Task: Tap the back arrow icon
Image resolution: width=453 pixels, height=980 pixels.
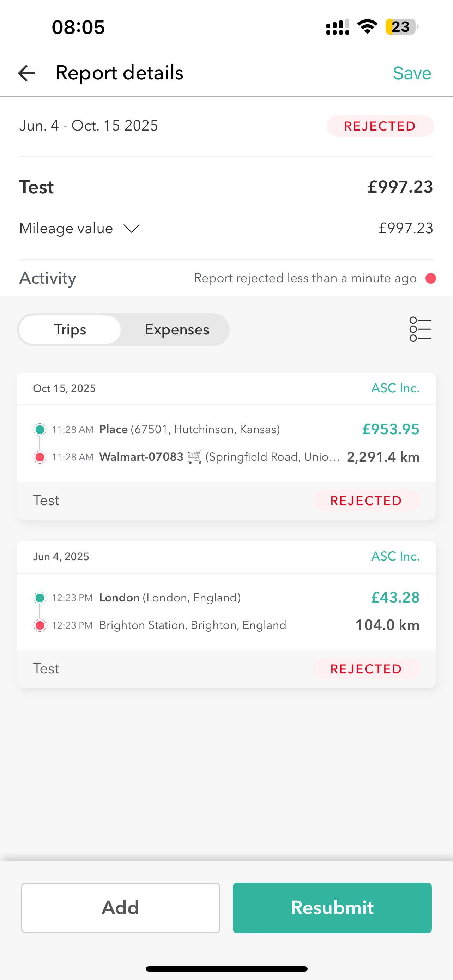Action: click(x=26, y=73)
